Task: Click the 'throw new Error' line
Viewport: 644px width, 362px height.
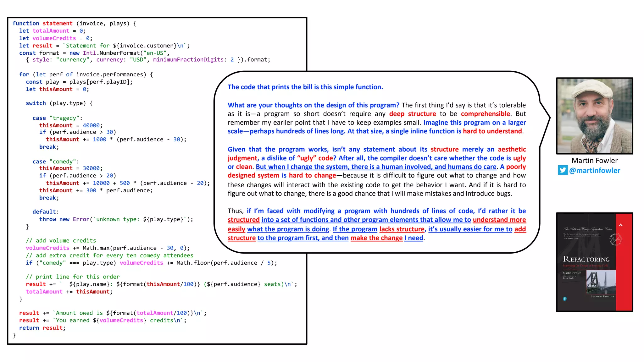Action: [116, 219]
